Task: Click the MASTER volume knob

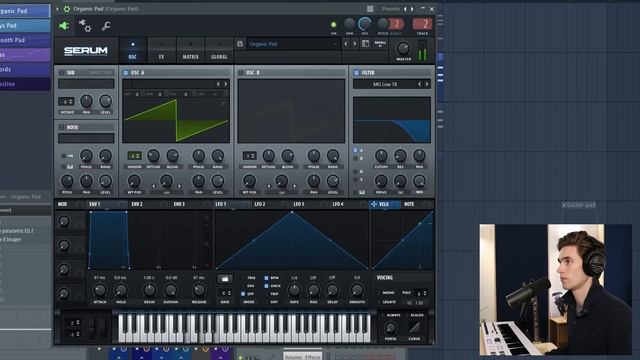Action: [403, 49]
